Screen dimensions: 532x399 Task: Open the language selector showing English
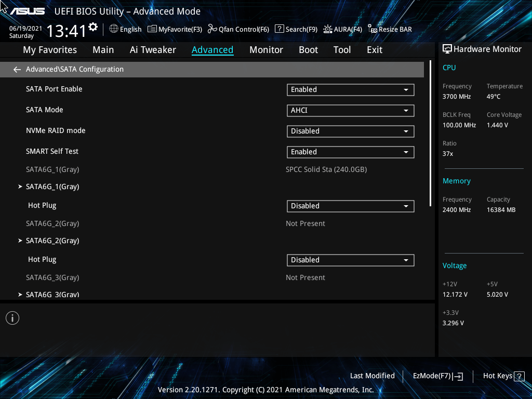coord(125,29)
